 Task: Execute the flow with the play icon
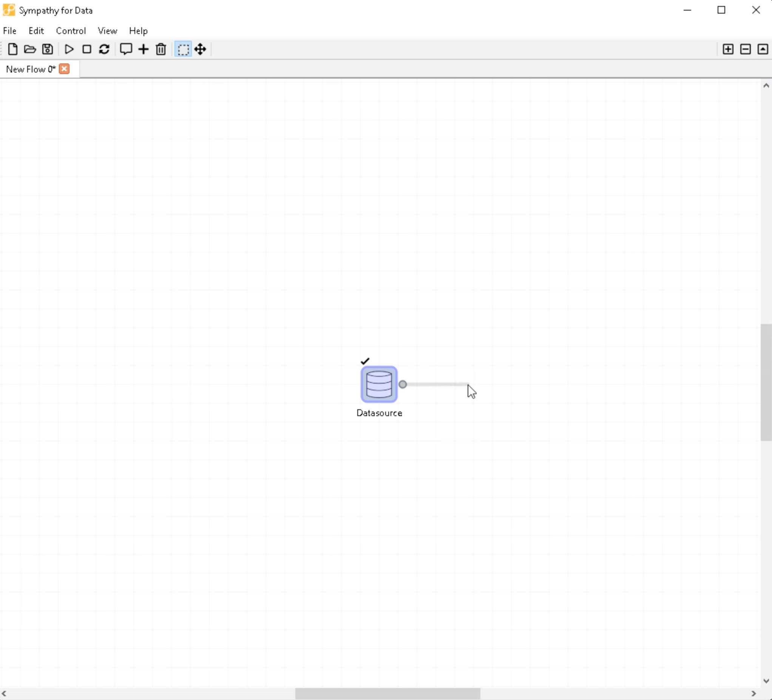pyautogui.click(x=69, y=49)
